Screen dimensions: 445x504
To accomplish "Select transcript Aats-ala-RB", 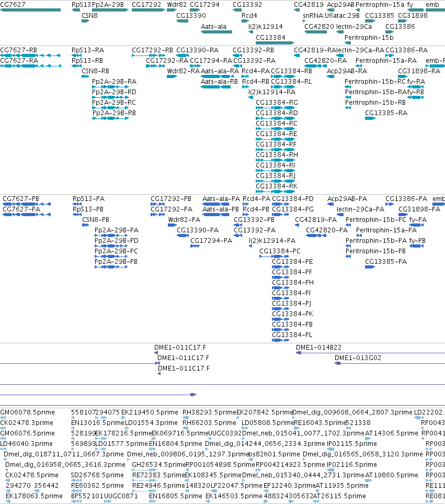I will coord(219,82).
